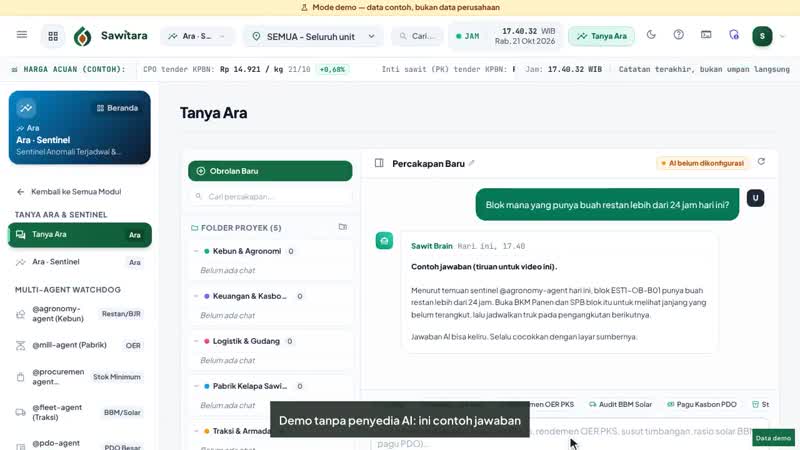
Task: Open @procurement agent watchdog entry
Action: pyautogui.click(x=80, y=377)
